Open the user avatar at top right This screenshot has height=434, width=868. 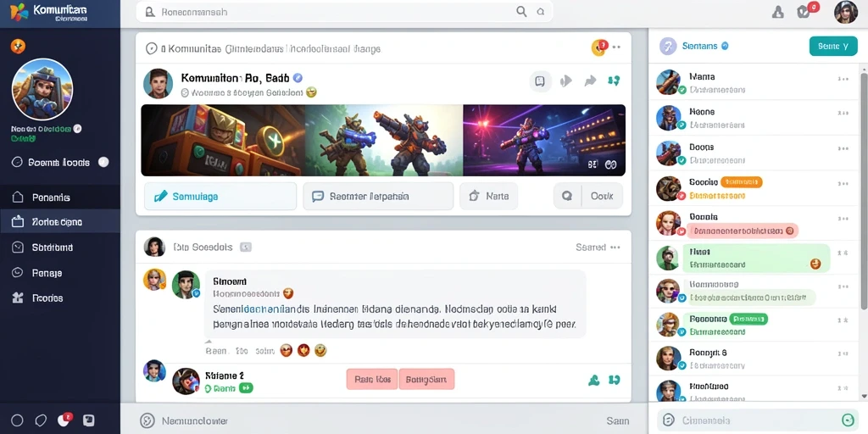click(x=845, y=12)
